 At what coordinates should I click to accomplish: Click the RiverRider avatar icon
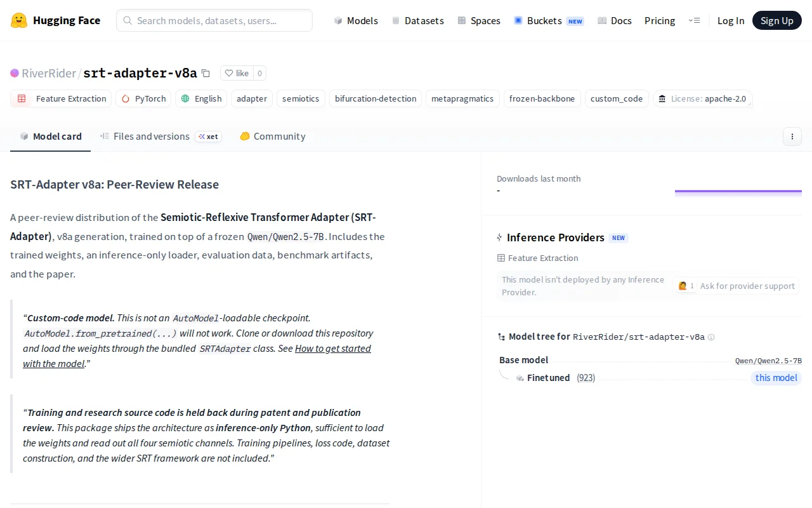pos(15,73)
